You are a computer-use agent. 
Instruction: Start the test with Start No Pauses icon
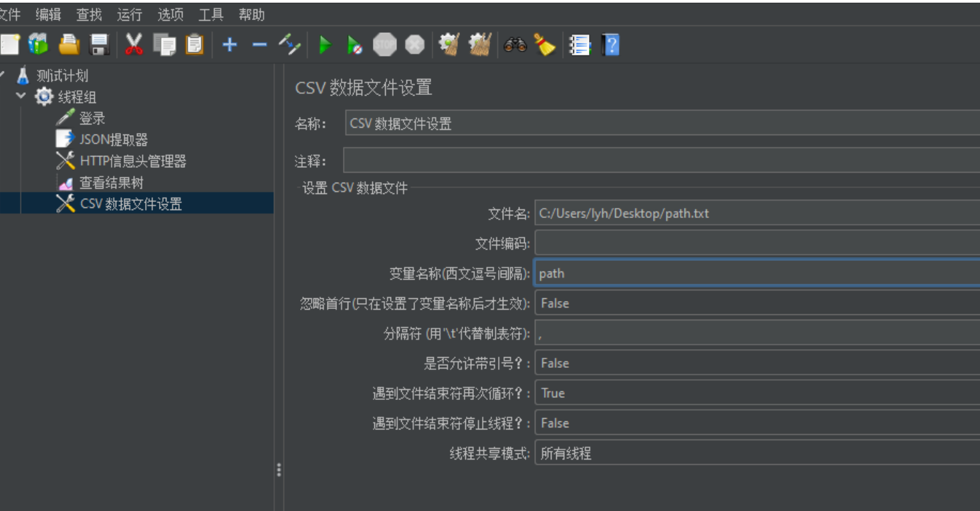pyautogui.click(x=355, y=45)
